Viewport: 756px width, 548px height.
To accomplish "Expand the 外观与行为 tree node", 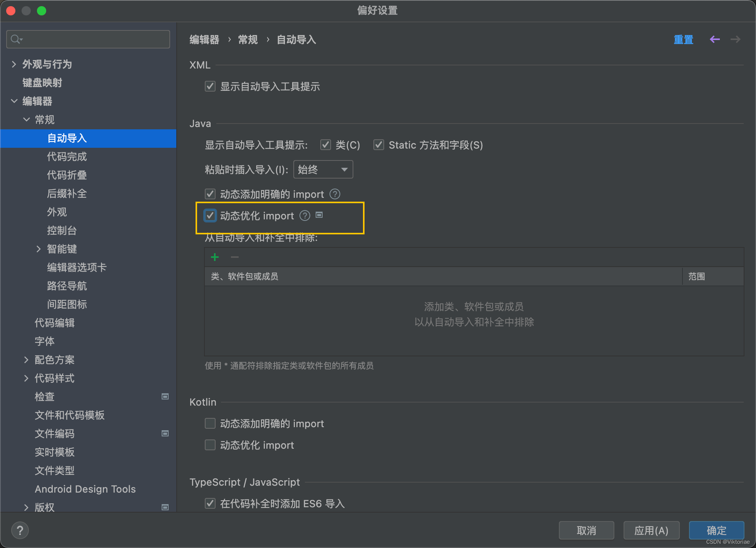I will 14,64.
